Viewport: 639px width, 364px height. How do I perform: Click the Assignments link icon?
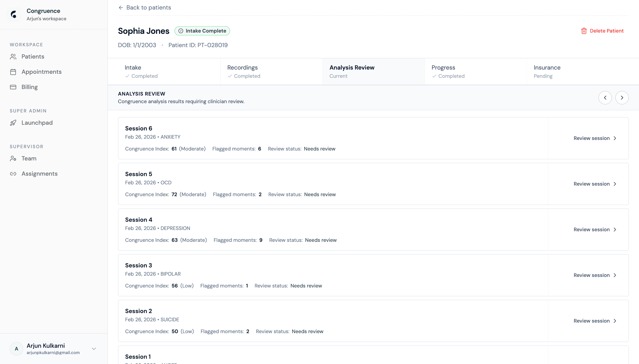13,174
